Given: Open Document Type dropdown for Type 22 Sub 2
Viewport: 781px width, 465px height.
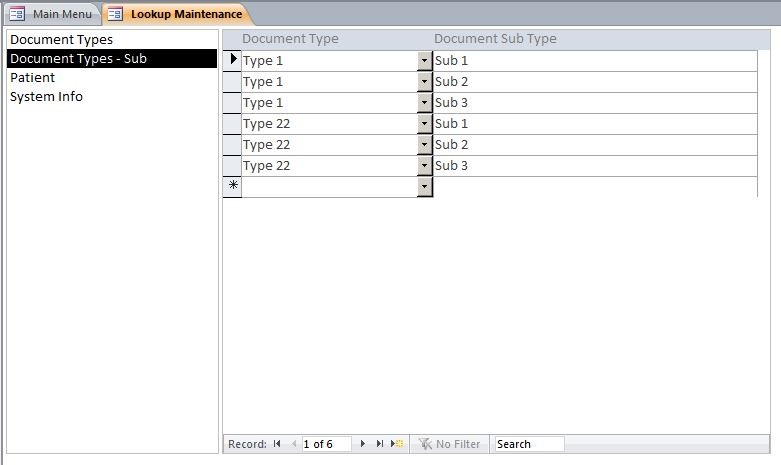Looking at the screenshot, I should click(424, 145).
